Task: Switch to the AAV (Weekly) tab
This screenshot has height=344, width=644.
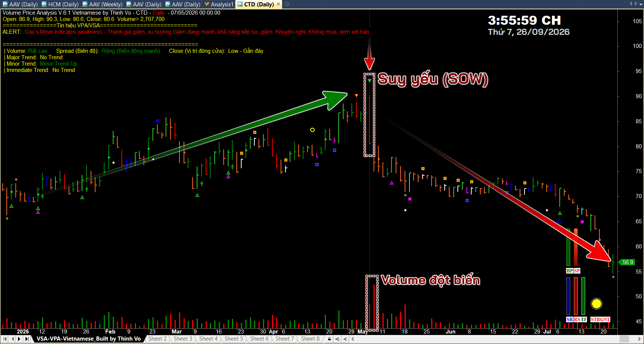Action: coord(102,4)
